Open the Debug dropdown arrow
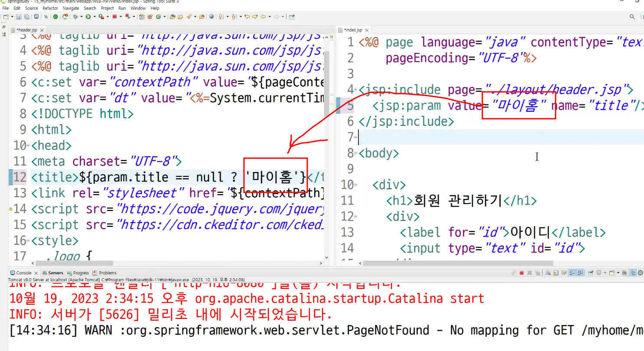Image resolution: width=644 pixels, height=351 pixels. pos(81,17)
